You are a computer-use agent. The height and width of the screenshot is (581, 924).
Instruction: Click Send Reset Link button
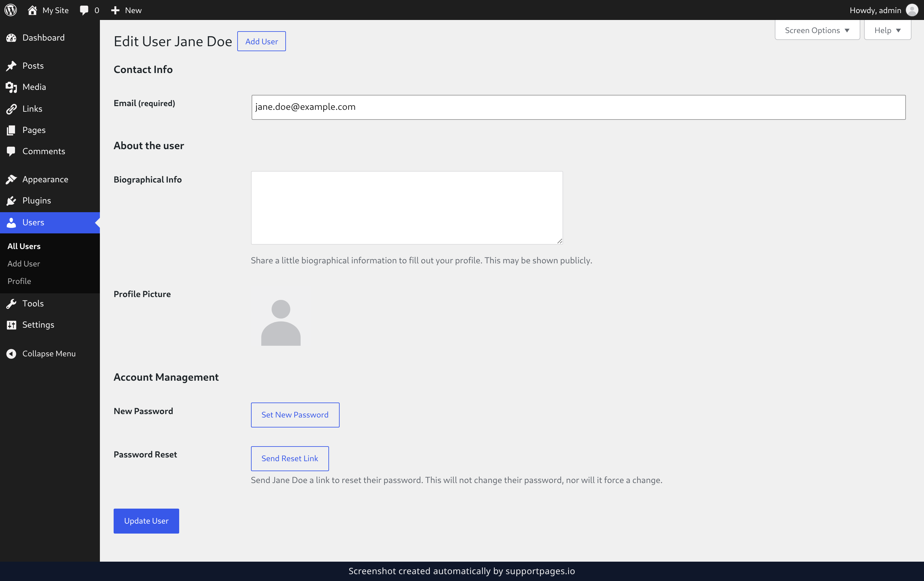pyautogui.click(x=290, y=458)
